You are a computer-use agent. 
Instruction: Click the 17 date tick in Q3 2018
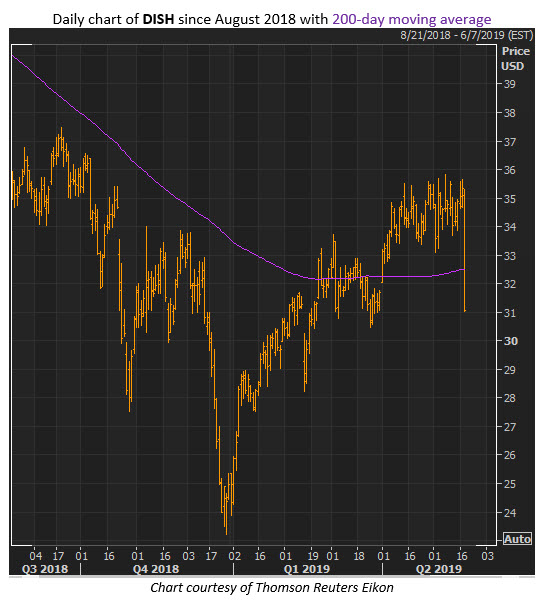58,556
